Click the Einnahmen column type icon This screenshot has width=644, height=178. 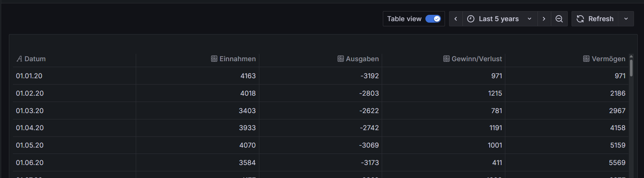point(214,59)
